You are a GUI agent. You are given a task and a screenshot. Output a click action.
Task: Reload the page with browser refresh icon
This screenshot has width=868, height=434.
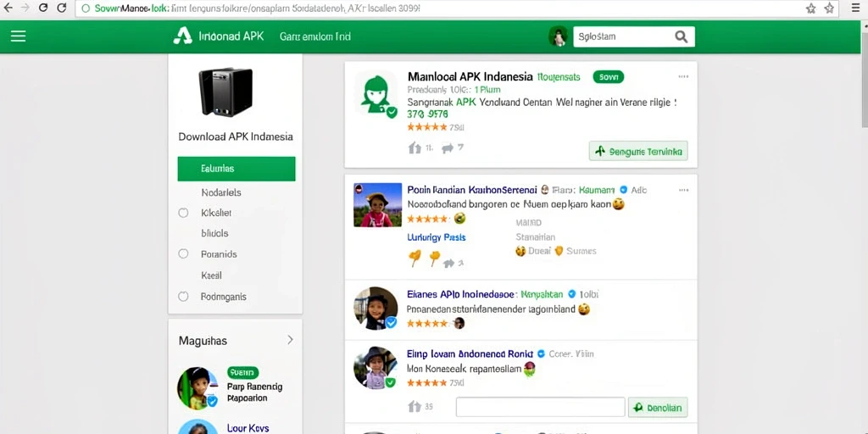coord(62,8)
